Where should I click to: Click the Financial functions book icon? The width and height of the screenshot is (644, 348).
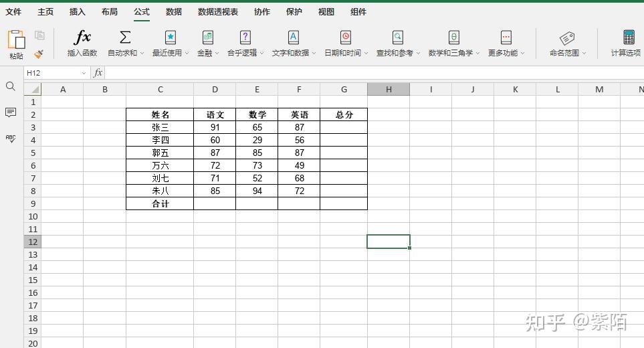(x=208, y=37)
